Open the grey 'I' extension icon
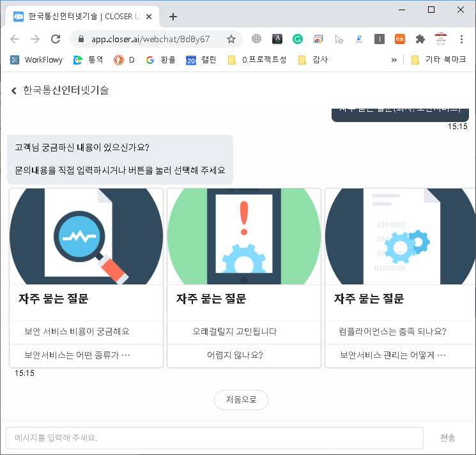 tap(380, 39)
